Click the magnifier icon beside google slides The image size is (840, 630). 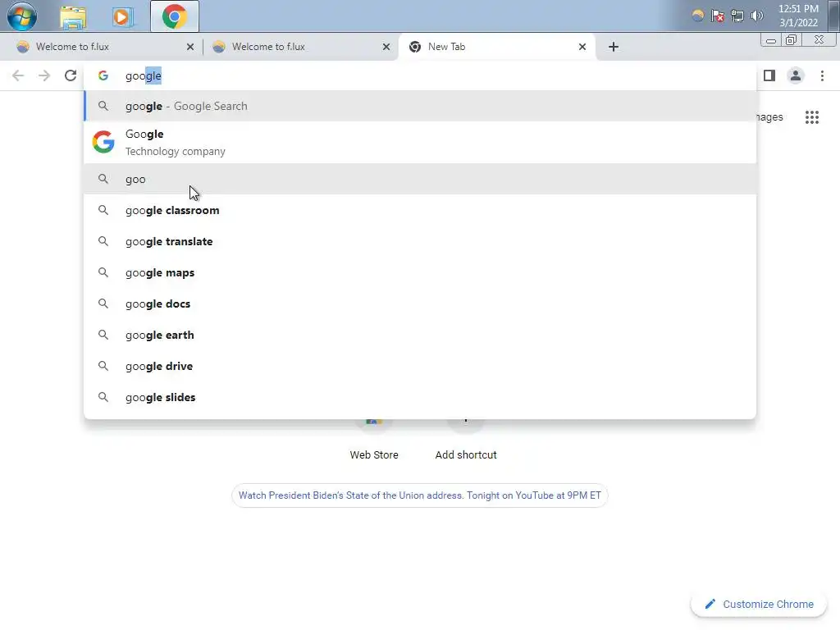(x=103, y=397)
